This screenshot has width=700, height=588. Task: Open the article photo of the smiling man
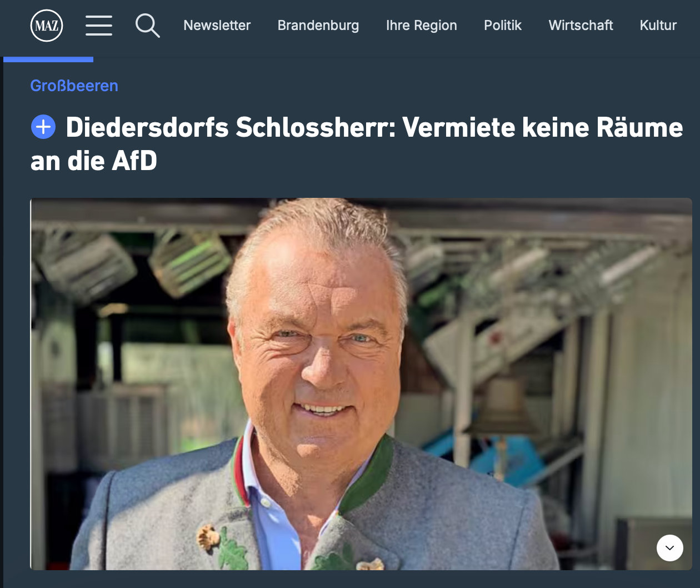[361, 383]
